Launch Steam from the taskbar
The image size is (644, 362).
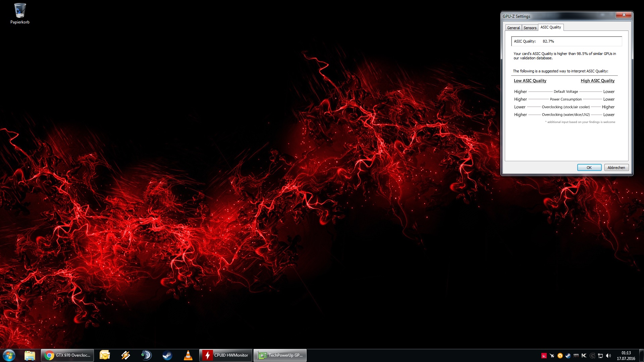(x=167, y=355)
